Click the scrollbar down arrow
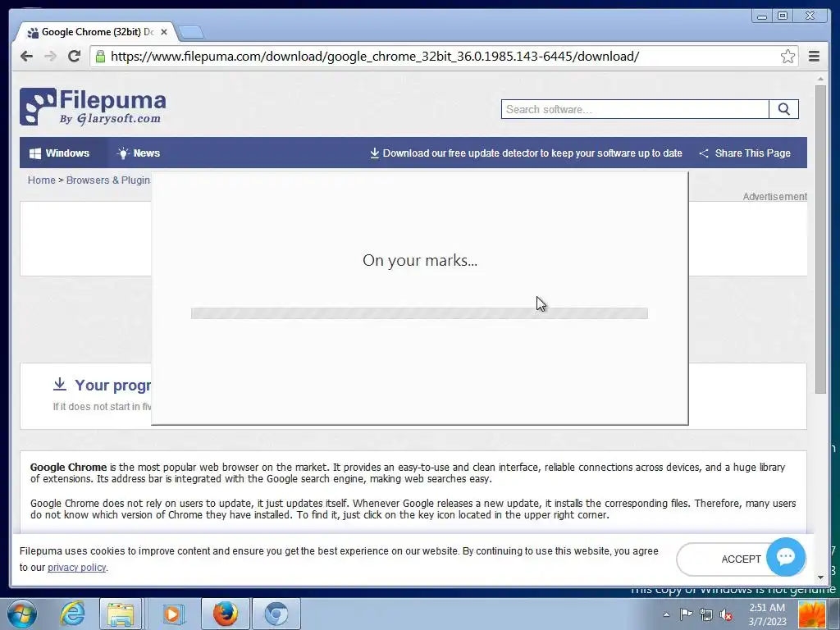Screen dimensions: 840x630 pos(820,577)
